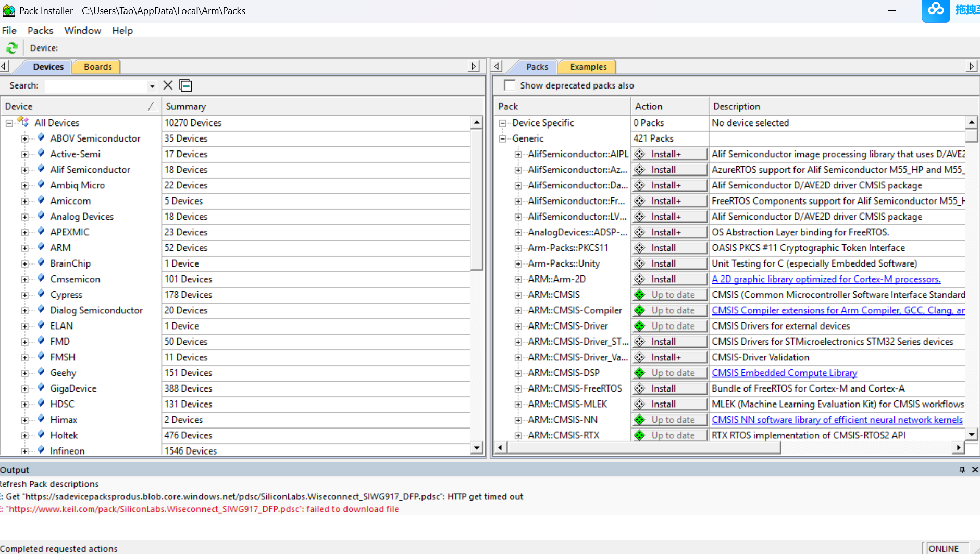Click Install button for AlifSemiconductor::Az... pack
980x554 pixels.
pyautogui.click(x=670, y=170)
